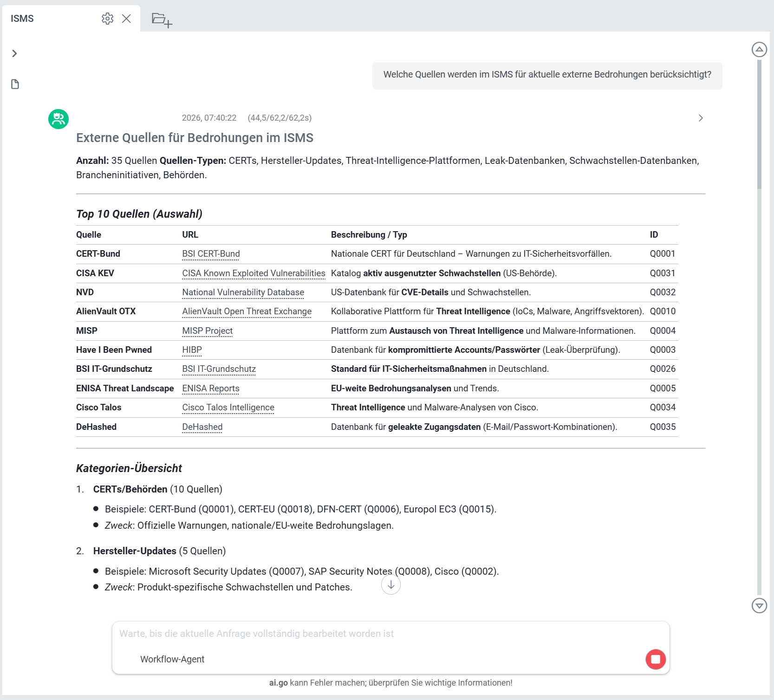The width and height of the screenshot is (774, 700).
Task: Open the CISA Known Exploited Vulnerabilities link
Action: [253, 273]
